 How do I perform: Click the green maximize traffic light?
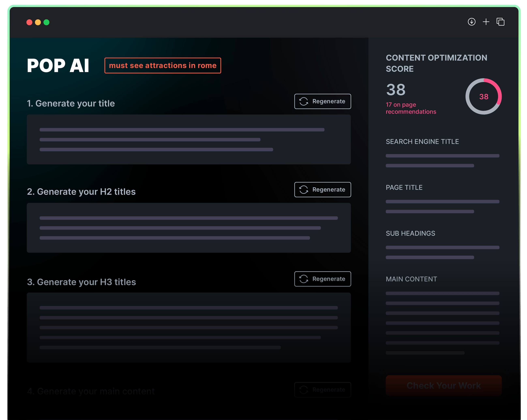[x=46, y=22]
